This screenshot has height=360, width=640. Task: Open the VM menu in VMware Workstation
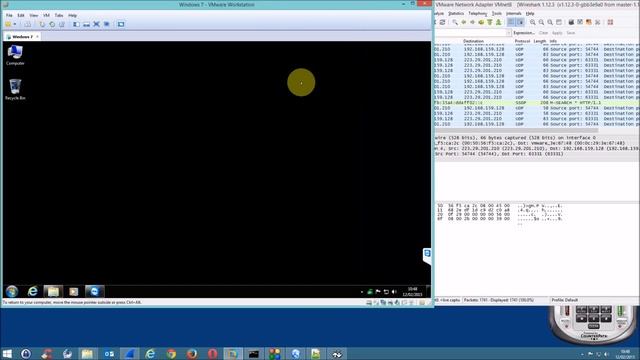tap(46, 15)
